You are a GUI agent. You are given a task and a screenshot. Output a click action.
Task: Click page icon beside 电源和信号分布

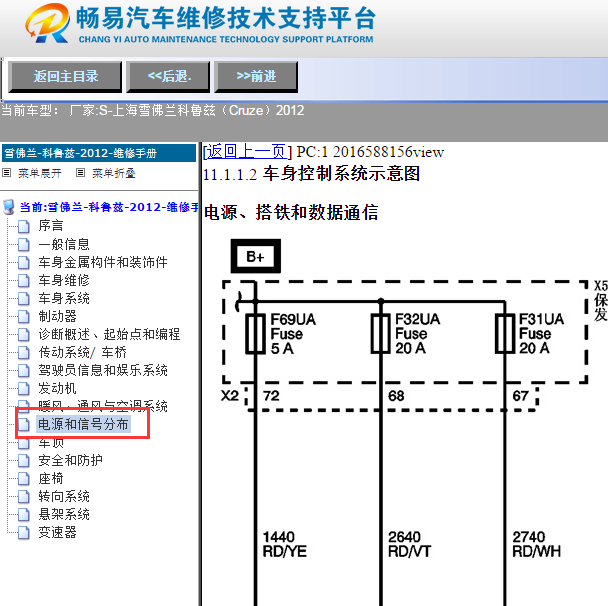(24, 425)
